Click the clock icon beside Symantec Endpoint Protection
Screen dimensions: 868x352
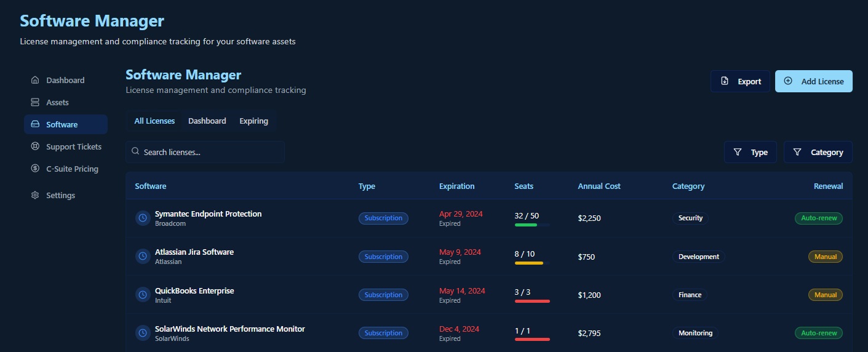[143, 218]
